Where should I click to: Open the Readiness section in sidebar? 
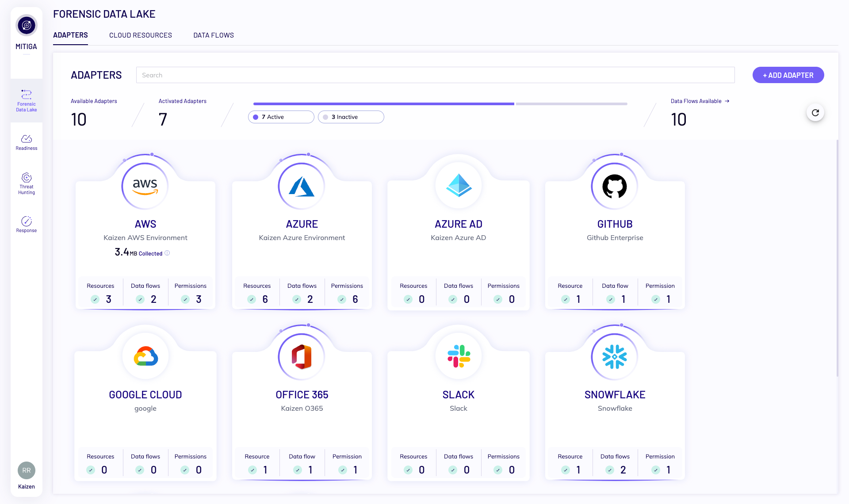26,141
